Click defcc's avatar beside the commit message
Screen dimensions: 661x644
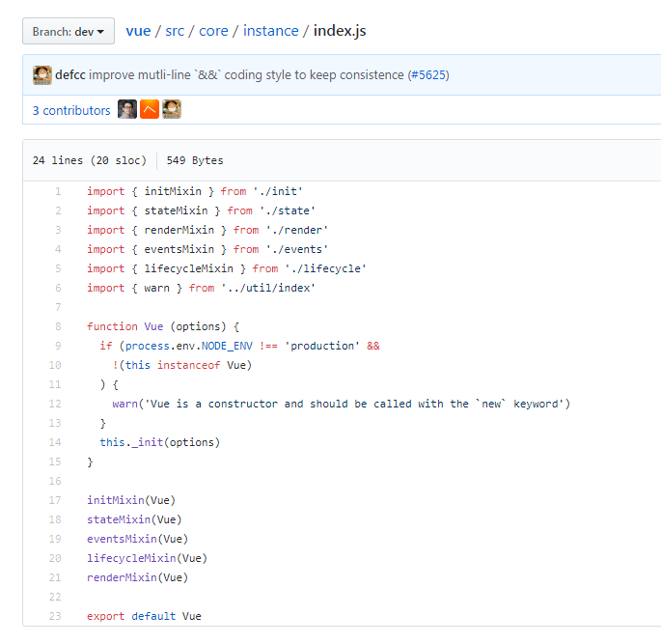coord(41,75)
